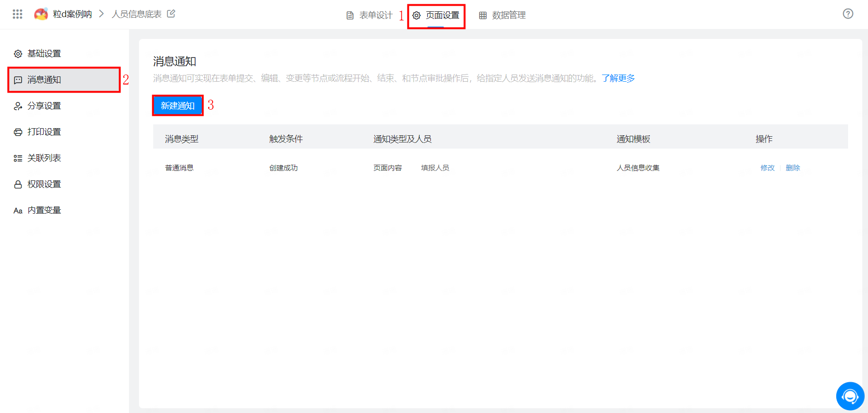Image resolution: width=868 pixels, height=413 pixels.
Task: Click the 打印设置 printer icon in sidebar
Action: point(18,132)
